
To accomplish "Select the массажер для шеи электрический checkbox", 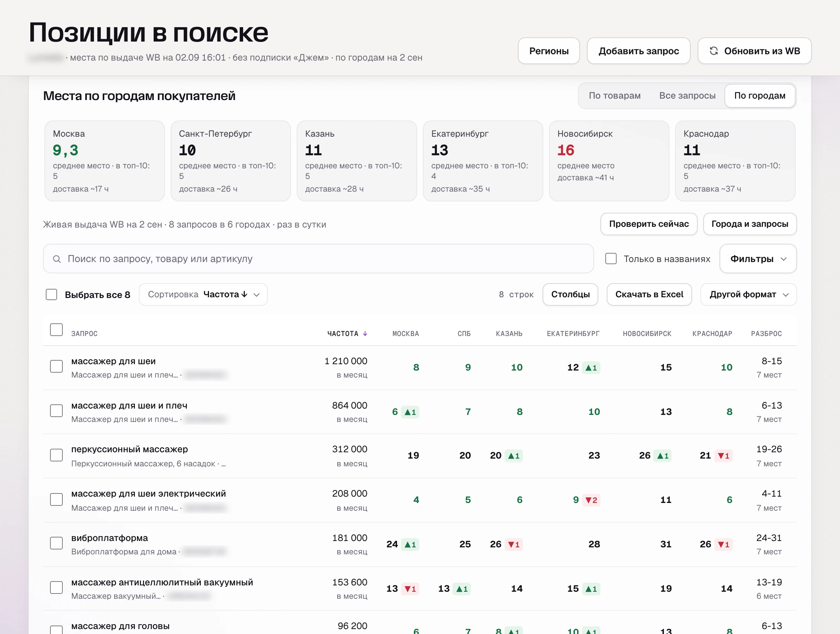I will pyautogui.click(x=57, y=499).
